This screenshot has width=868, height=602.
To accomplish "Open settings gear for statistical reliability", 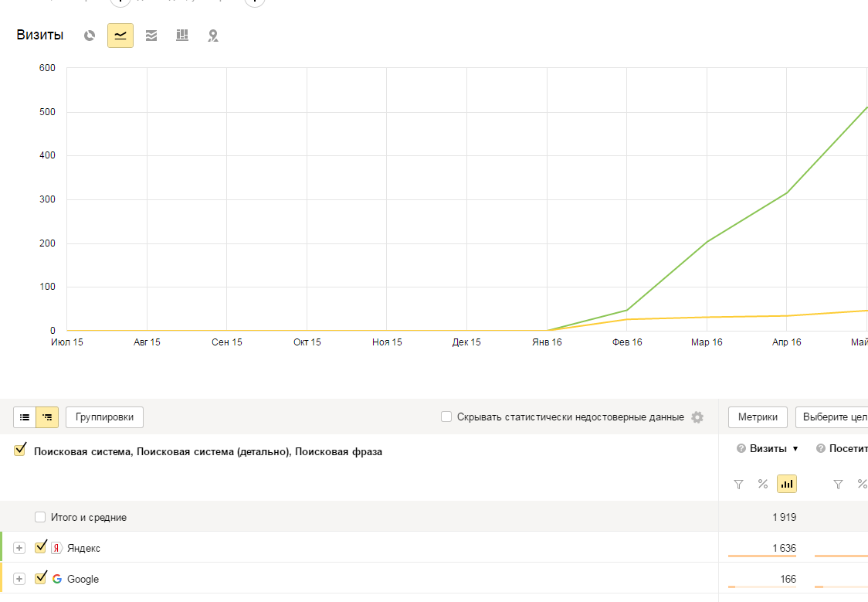I will (x=697, y=417).
